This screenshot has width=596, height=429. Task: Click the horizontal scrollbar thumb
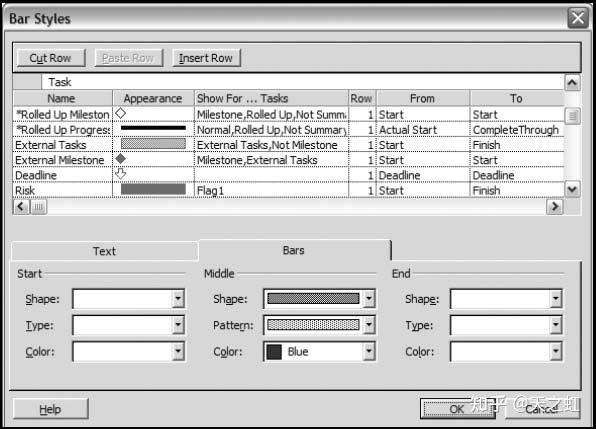pyautogui.click(x=39, y=207)
